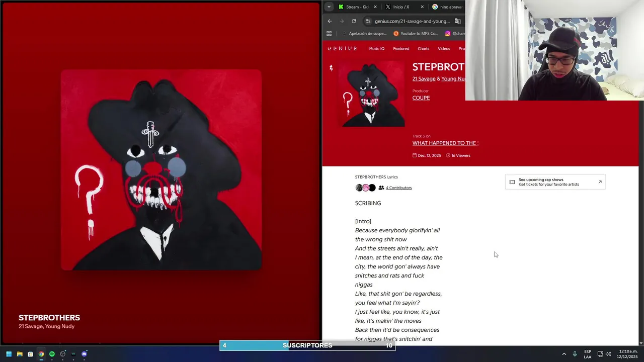
Task: Click the lightning bolt icon beside cover
Action: coord(331,68)
